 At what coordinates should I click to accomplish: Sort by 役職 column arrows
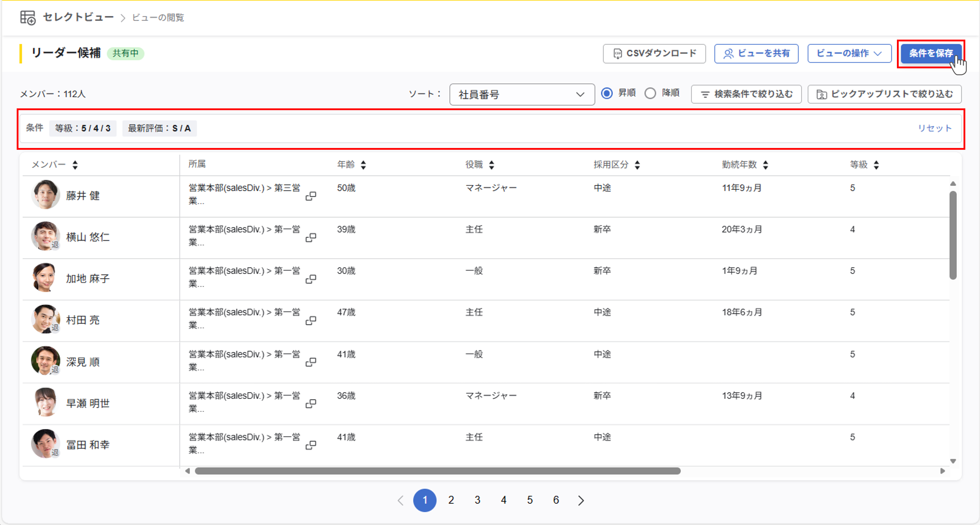(492, 165)
